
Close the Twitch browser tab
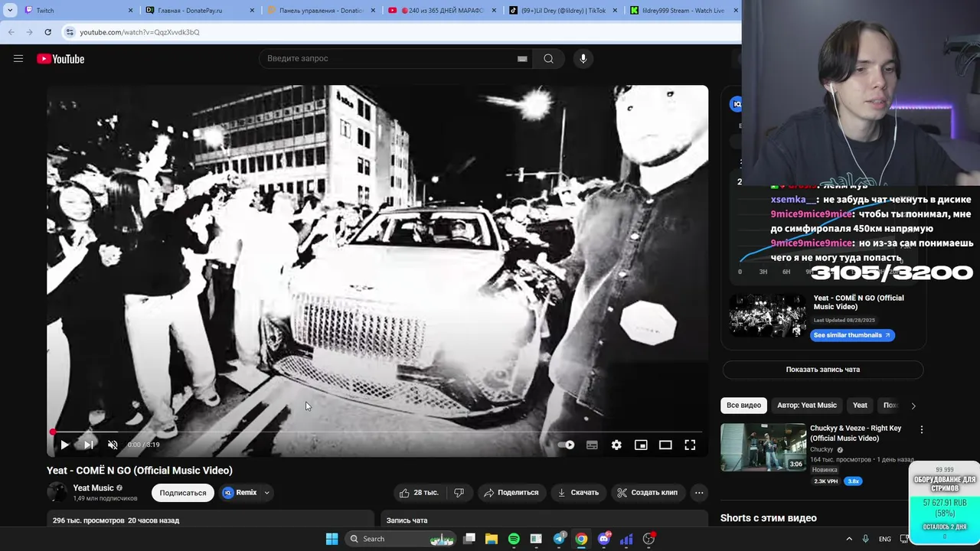click(130, 11)
